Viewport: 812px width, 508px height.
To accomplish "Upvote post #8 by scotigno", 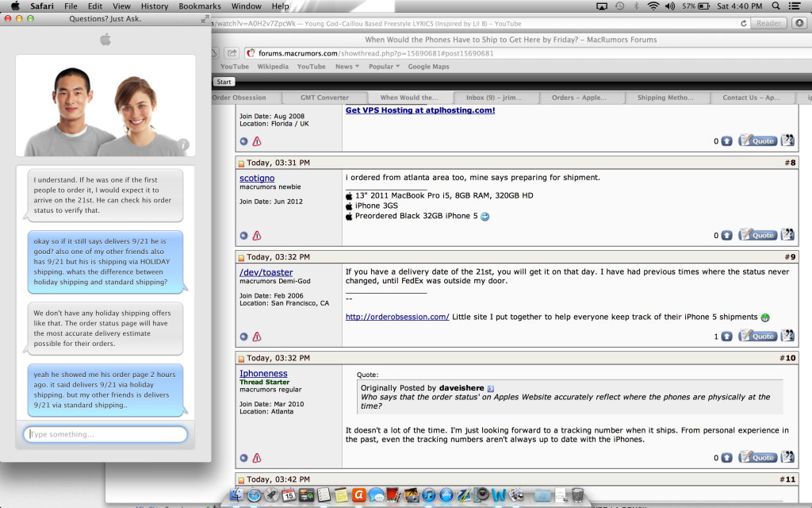I will point(726,235).
